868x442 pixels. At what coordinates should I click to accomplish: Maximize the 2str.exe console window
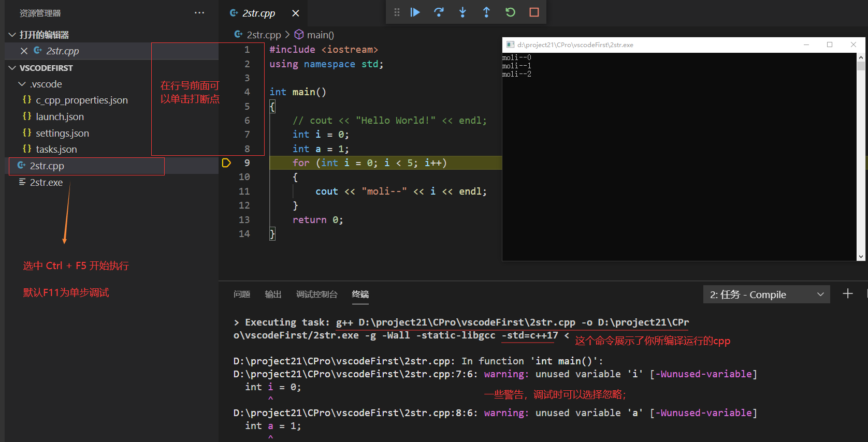pyautogui.click(x=830, y=45)
